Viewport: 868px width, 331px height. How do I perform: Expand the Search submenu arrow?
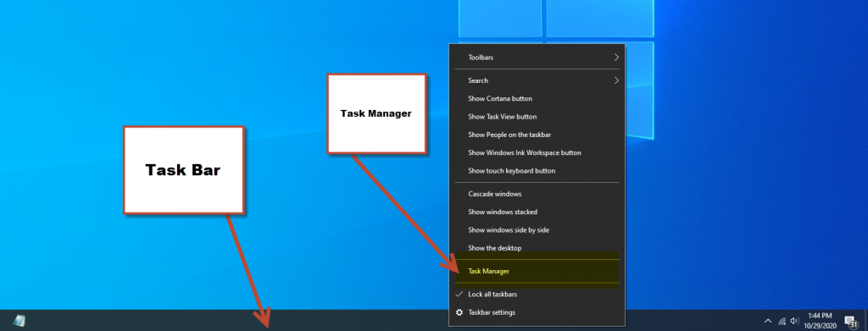pos(616,80)
